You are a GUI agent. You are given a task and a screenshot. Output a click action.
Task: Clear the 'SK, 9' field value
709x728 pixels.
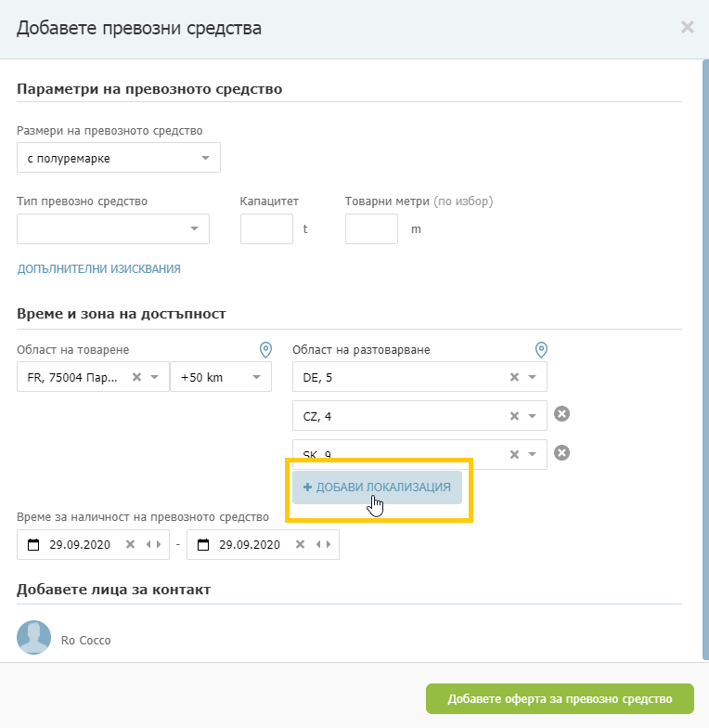pyautogui.click(x=514, y=454)
